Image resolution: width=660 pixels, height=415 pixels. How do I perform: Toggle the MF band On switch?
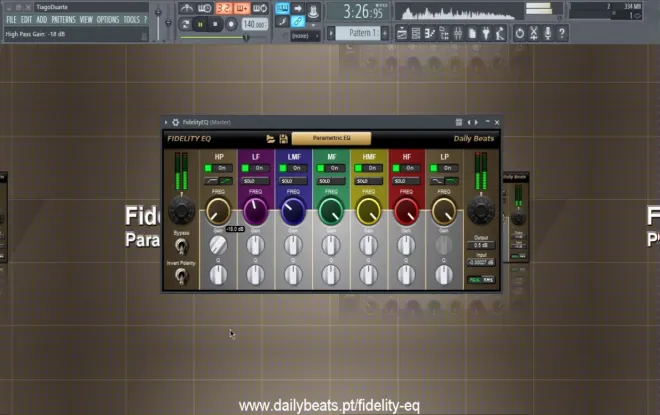click(x=331, y=168)
